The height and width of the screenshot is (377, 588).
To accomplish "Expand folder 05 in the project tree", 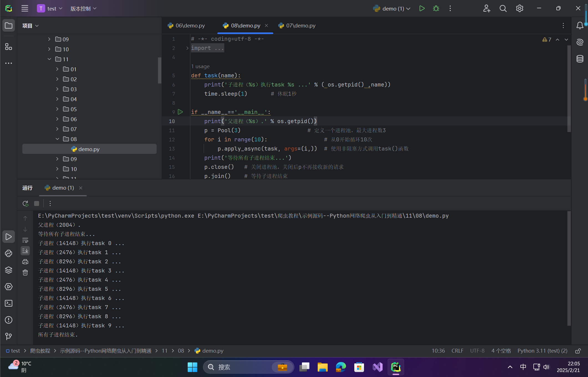I will (x=57, y=109).
